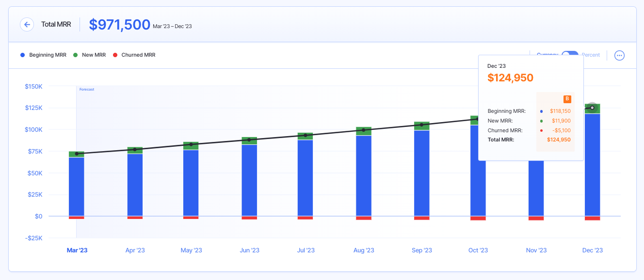Select the Percent display option
Viewport: 644px width, 280px height.
tap(591, 55)
